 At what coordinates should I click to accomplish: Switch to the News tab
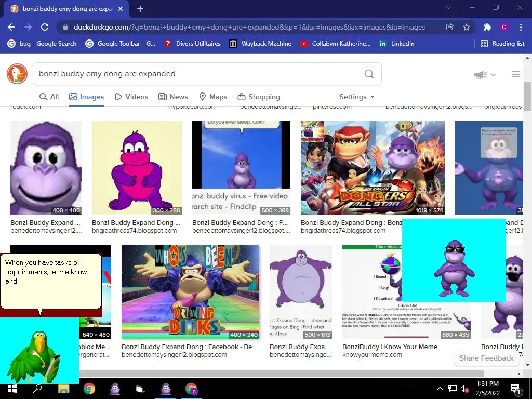[173, 97]
